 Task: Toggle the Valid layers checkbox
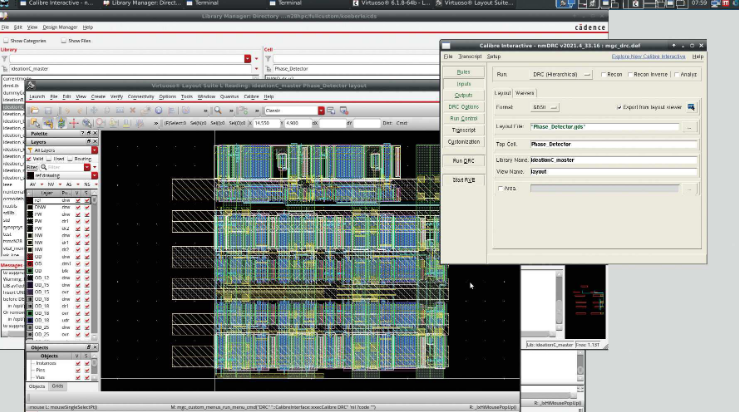point(29,159)
